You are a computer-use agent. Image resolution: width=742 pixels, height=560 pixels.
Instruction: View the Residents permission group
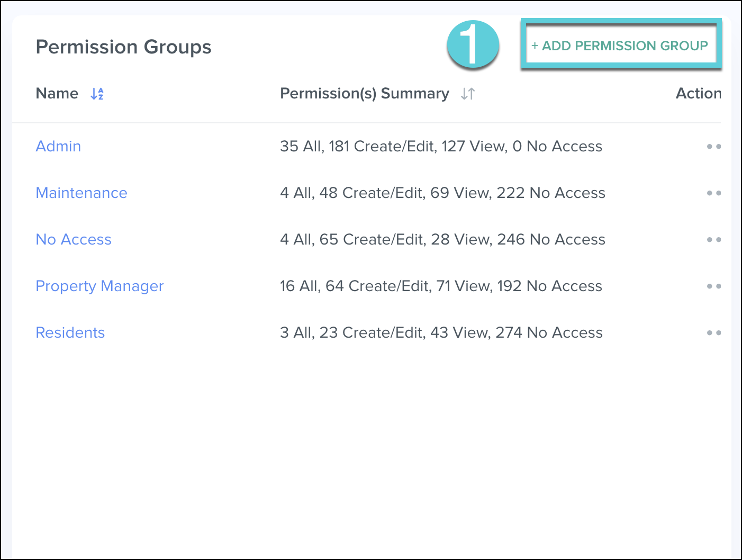(x=70, y=332)
